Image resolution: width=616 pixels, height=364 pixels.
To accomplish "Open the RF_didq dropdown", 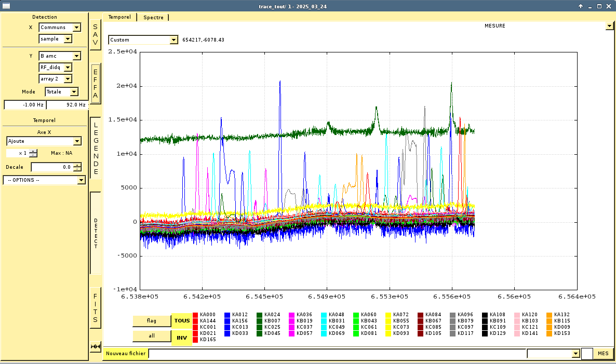I will [68, 68].
